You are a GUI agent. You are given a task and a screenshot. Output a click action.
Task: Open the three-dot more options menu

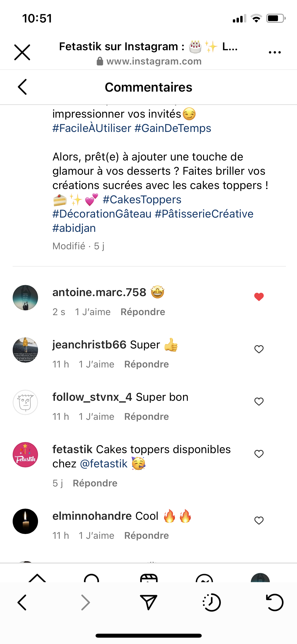[x=275, y=52]
